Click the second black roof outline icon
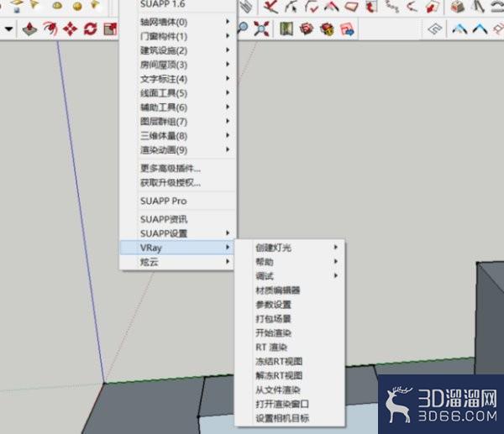504x434 pixels. [x=480, y=29]
